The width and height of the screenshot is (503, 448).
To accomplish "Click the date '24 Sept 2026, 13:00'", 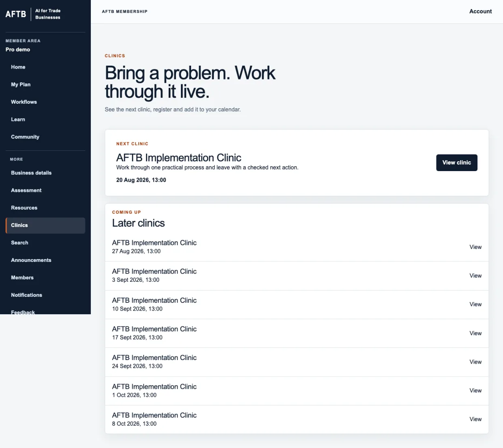I will 137,366.
